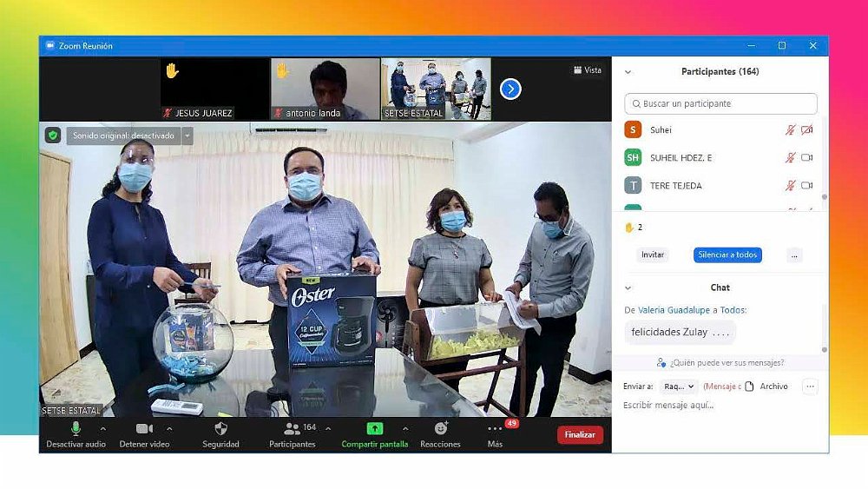Toggle Sonido original setting

123,135
